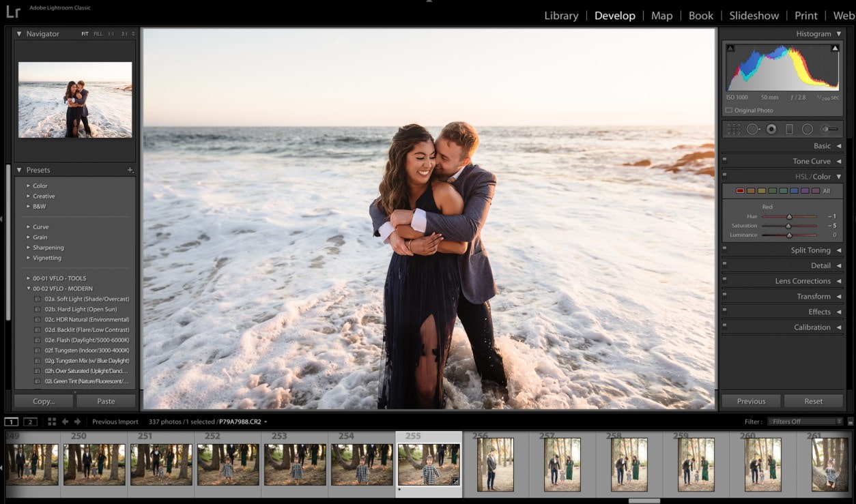Activate the Red Eye Correction tool

coord(771,129)
